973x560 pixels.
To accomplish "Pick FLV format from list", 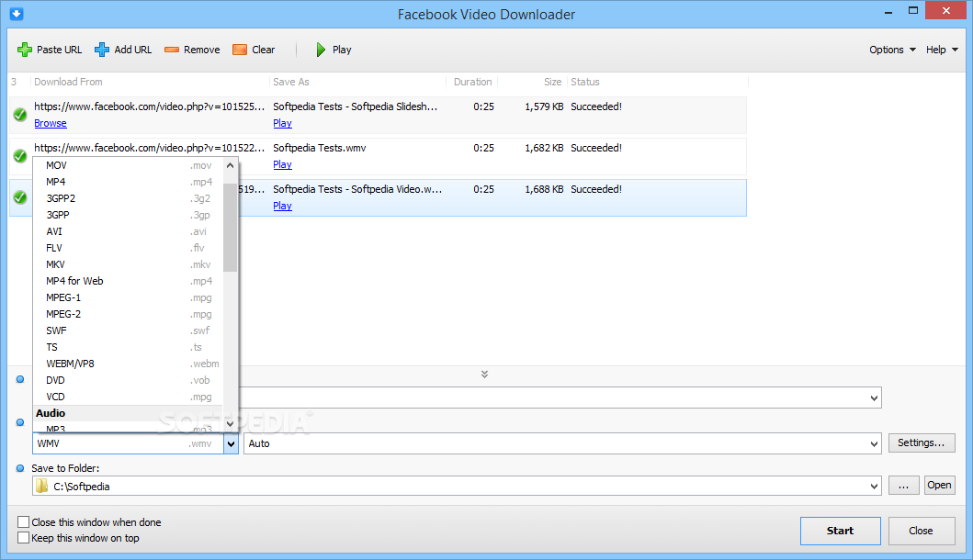I will (x=129, y=248).
